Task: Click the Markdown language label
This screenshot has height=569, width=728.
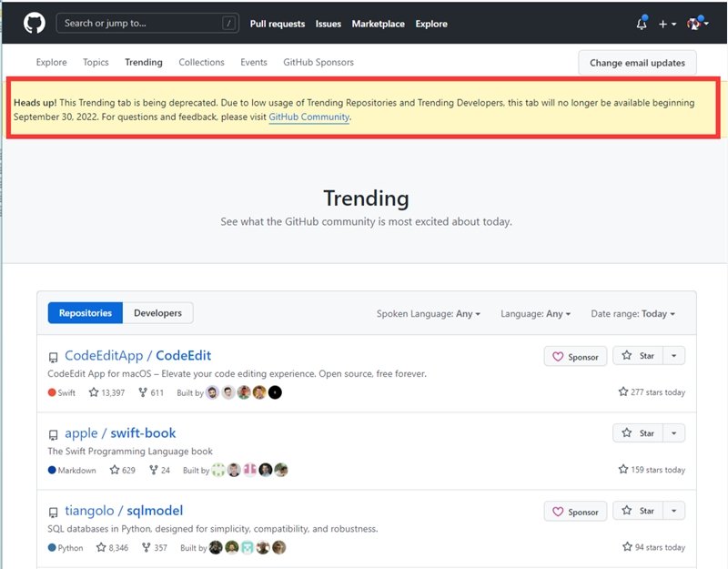Action: pos(72,470)
